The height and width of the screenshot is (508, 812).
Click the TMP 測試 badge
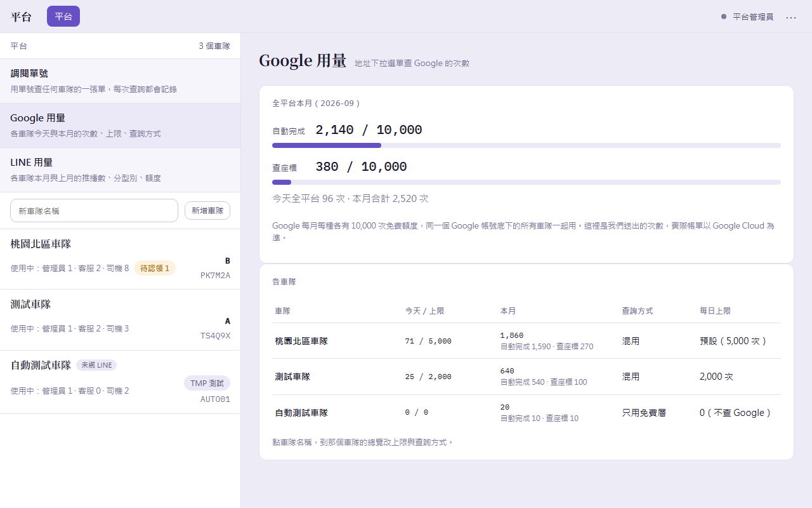click(207, 383)
